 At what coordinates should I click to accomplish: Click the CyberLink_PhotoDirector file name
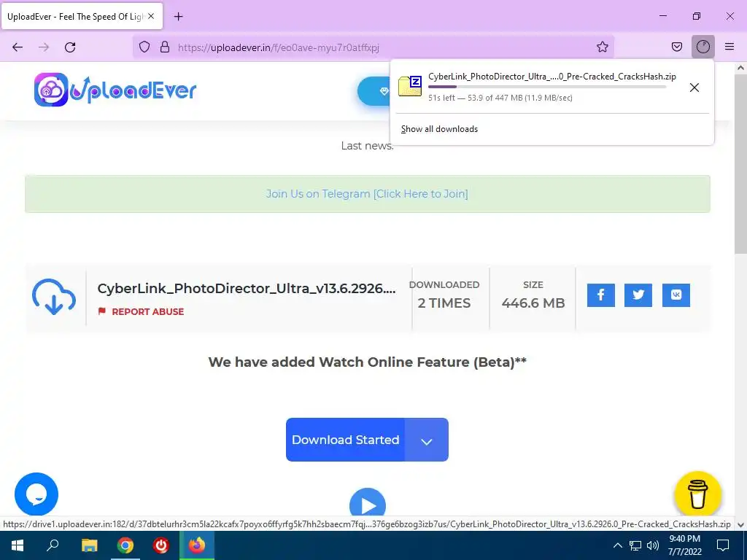(247, 289)
